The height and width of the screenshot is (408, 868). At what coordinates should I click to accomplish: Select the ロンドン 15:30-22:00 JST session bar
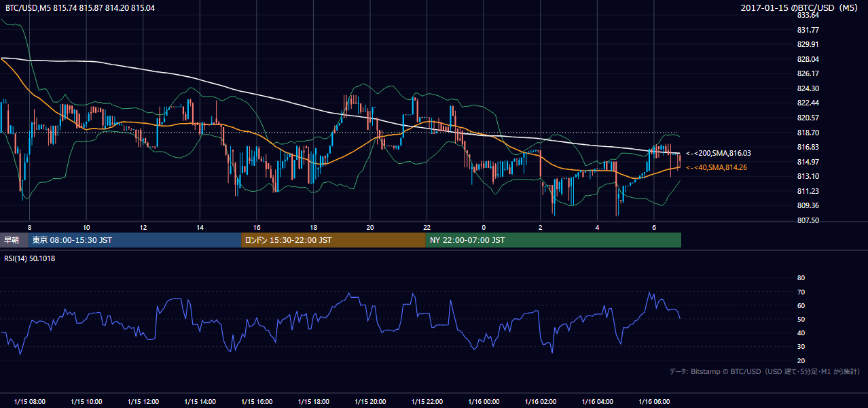pyautogui.click(x=333, y=240)
